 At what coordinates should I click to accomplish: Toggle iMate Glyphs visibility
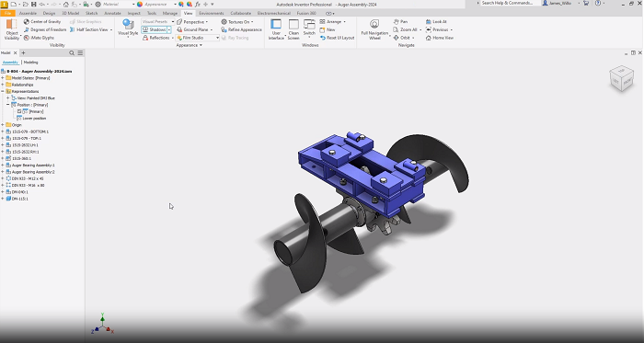click(x=39, y=38)
